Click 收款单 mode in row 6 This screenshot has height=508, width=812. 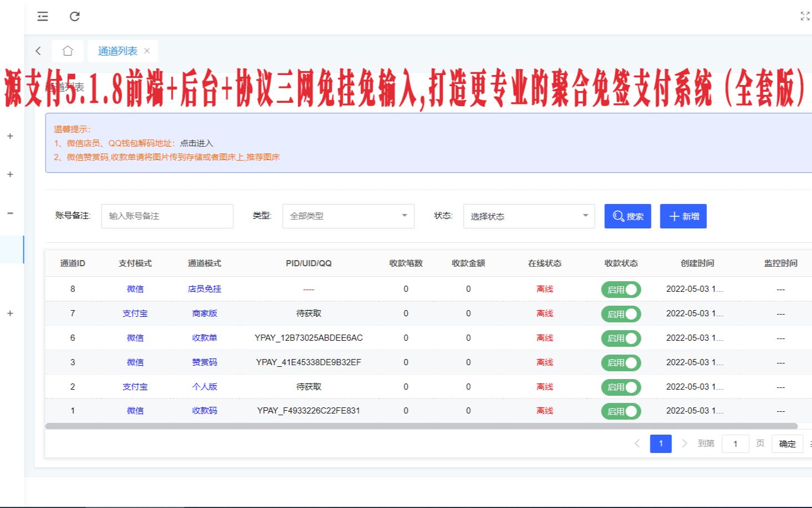click(204, 338)
